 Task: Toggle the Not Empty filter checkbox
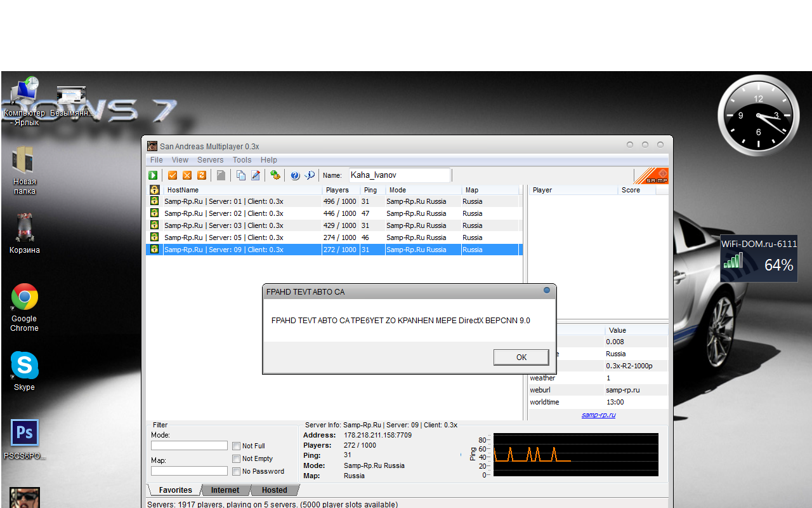pos(237,458)
